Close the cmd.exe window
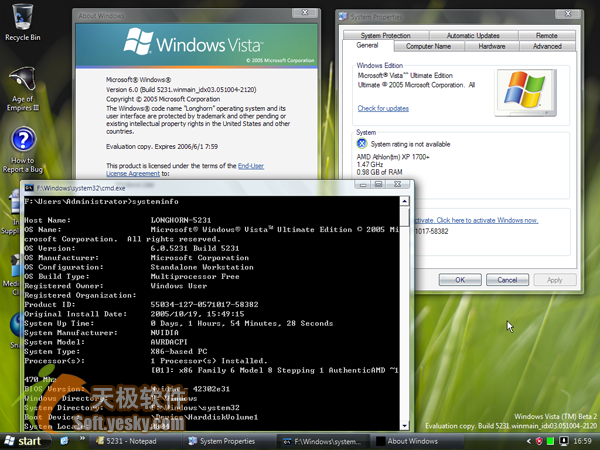 pos(398,184)
